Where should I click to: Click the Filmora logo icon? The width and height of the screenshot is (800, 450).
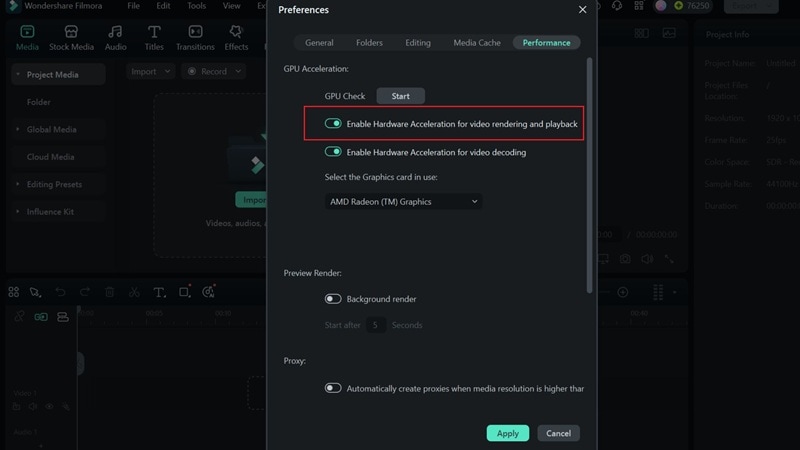point(14,6)
